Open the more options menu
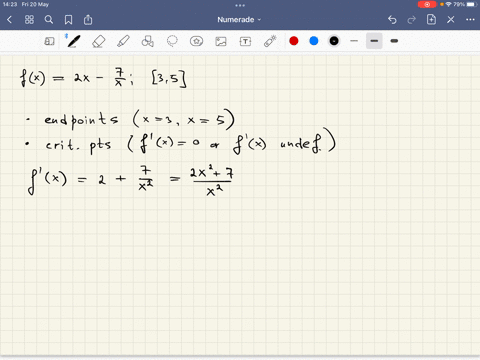 click(x=470, y=20)
